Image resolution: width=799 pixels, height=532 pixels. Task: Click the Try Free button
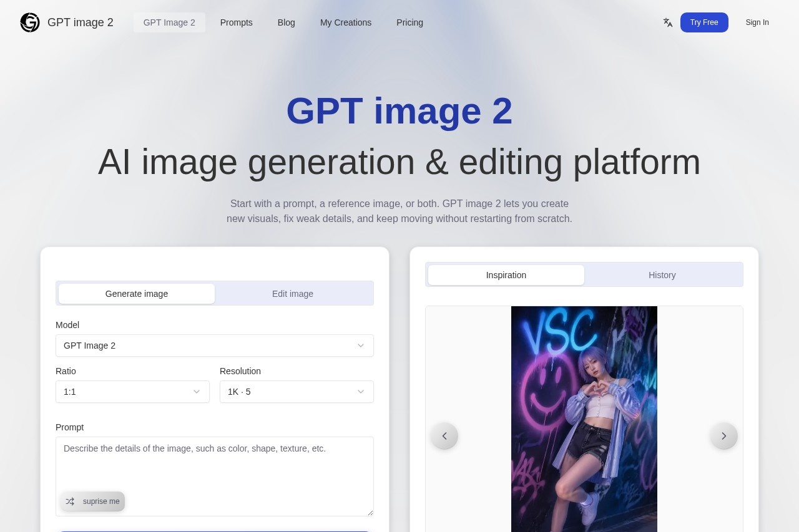click(x=704, y=22)
